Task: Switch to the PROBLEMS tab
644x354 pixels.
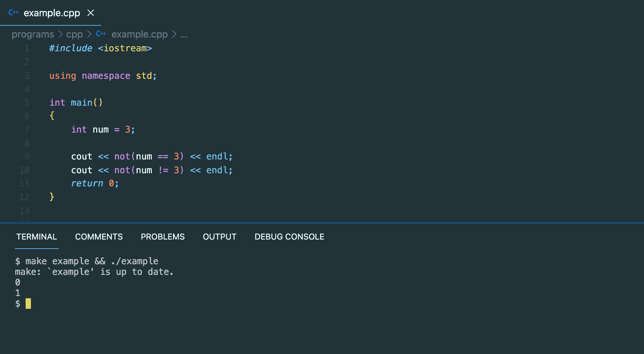Action: [163, 237]
